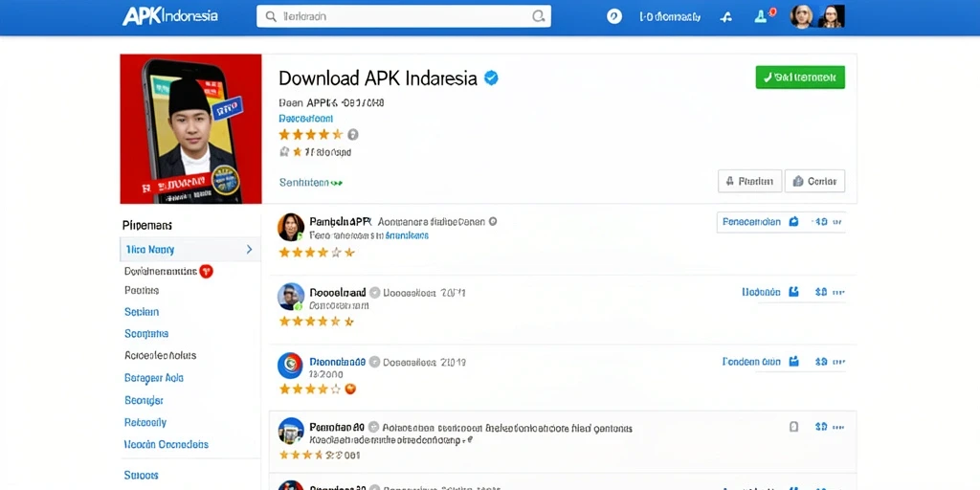Open more options dots in the Pemohan row

tap(838, 428)
